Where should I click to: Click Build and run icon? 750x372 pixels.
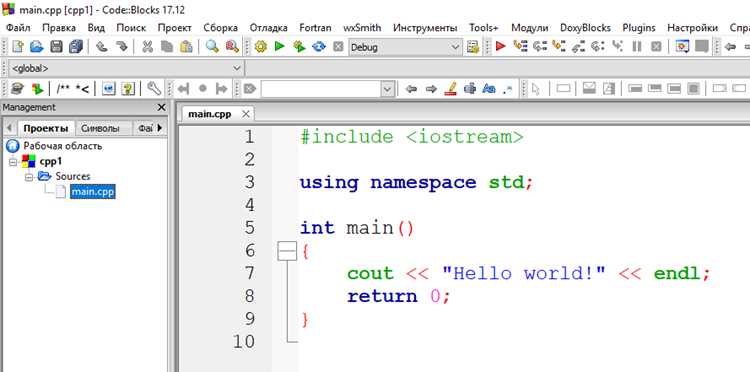(299, 46)
